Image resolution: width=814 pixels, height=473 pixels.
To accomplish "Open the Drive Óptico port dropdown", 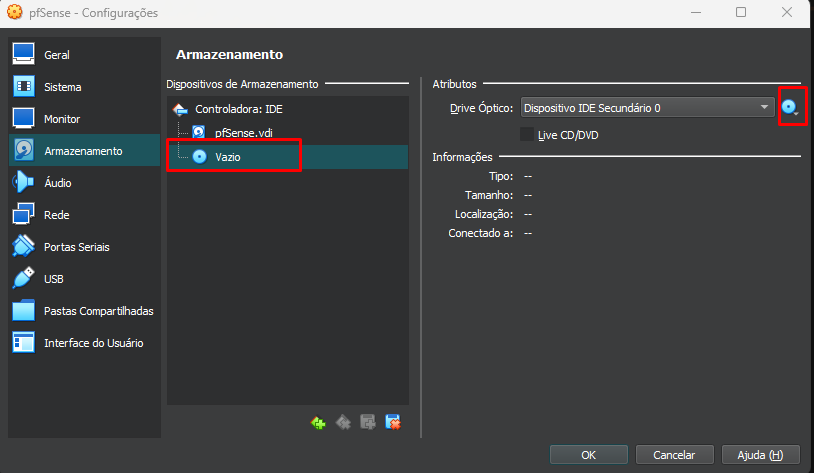I will pyautogui.click(x=647, y=108).
